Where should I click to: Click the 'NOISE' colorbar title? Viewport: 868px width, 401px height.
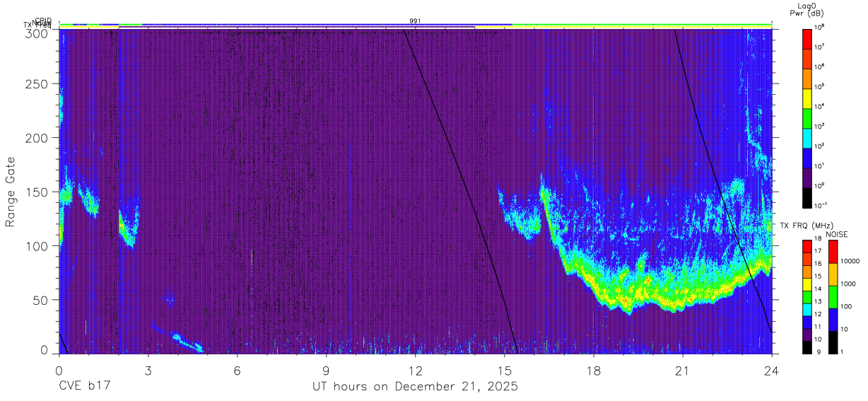[x=838, y=234]
